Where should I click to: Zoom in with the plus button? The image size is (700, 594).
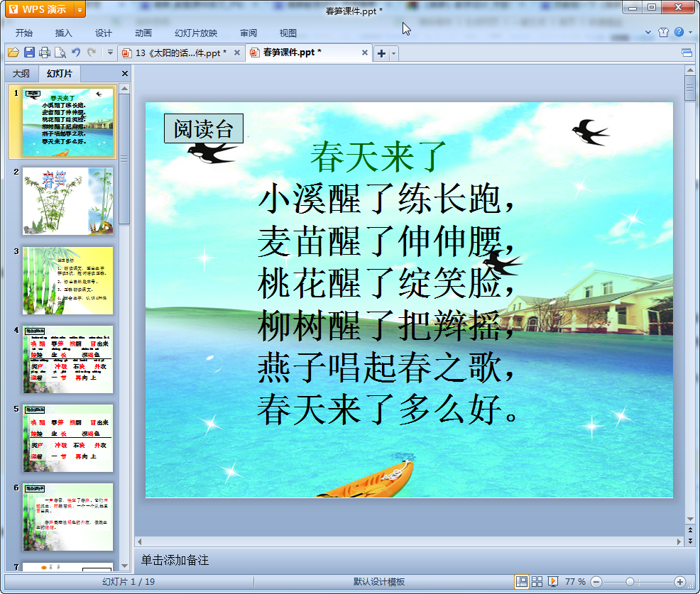tap(680, 581)
